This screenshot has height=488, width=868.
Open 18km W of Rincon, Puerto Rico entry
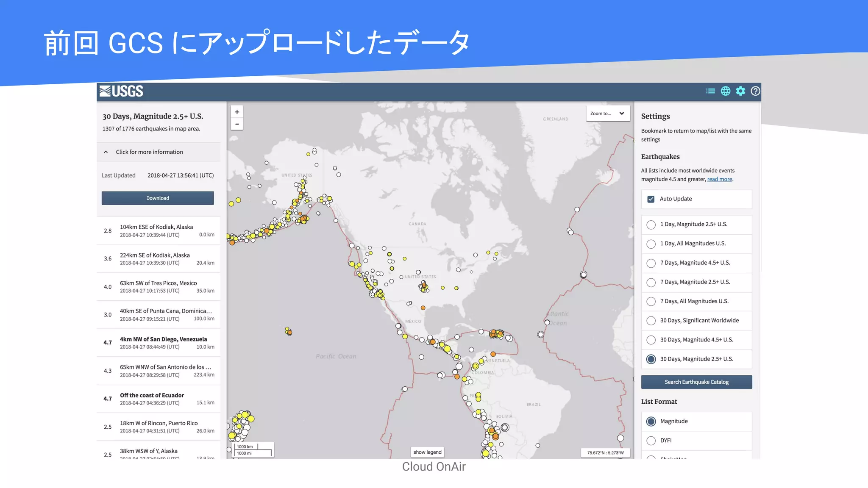159,427
